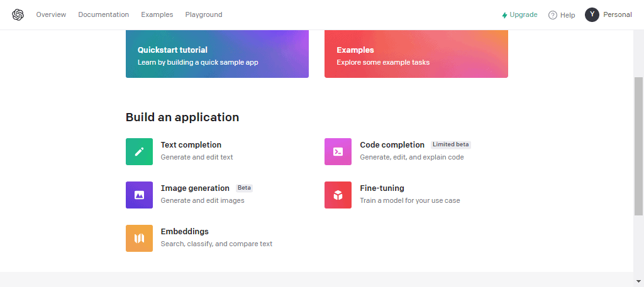The image size is (644, 287).
Task: Click the Image generation heading
Action: tap(195, 188)
